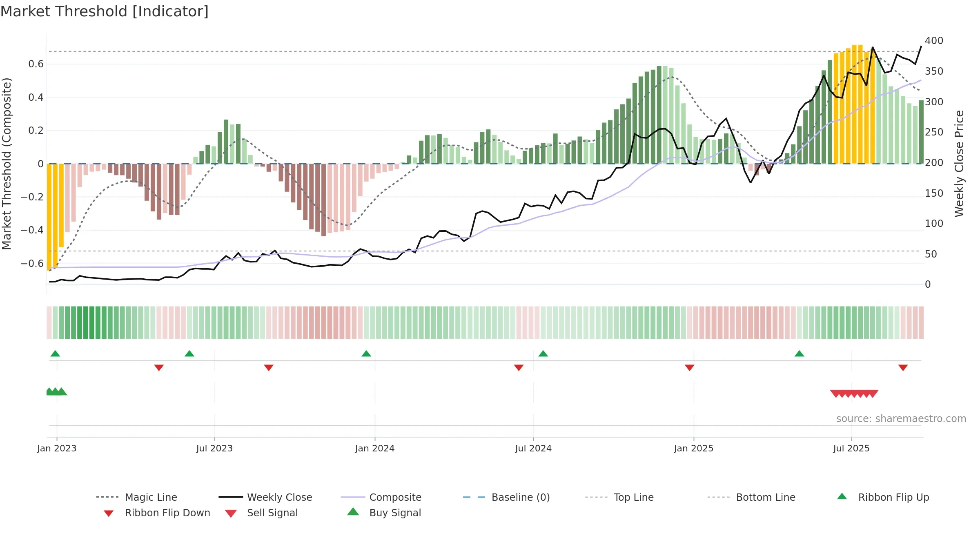Click the darkest green ribbon segment early 2023
This screenshot has width=980, height=551.
pyautogui.click(x=86, y=322)
